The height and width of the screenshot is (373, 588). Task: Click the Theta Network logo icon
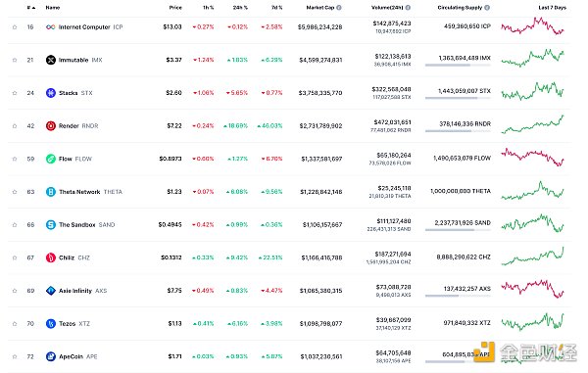click(x=51, y=192)
